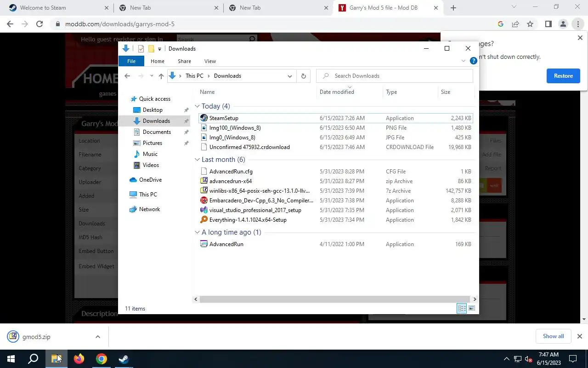Navigate back in File Explorer
The width and height of the screenshot is (588, 368).
[127, 76]
